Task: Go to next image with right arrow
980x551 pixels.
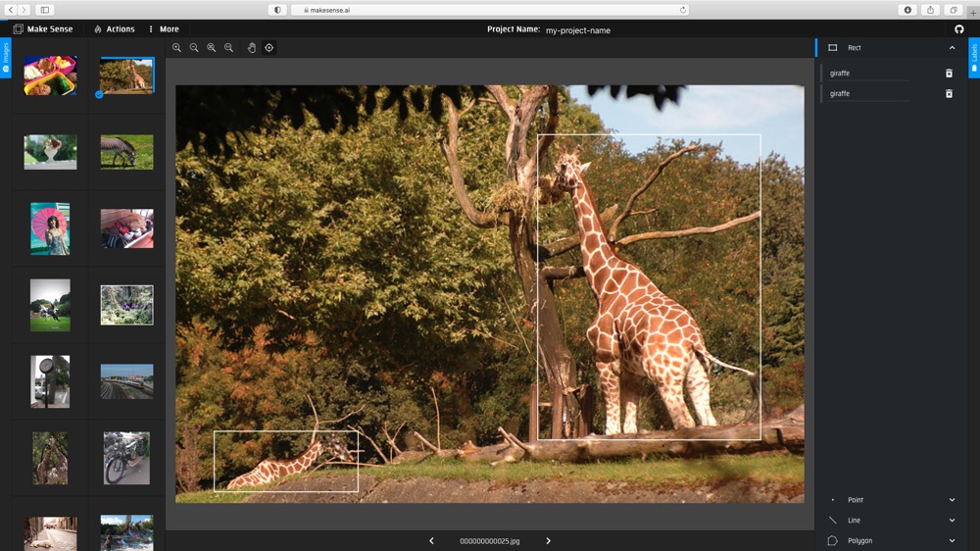Action: click(548, 541)
